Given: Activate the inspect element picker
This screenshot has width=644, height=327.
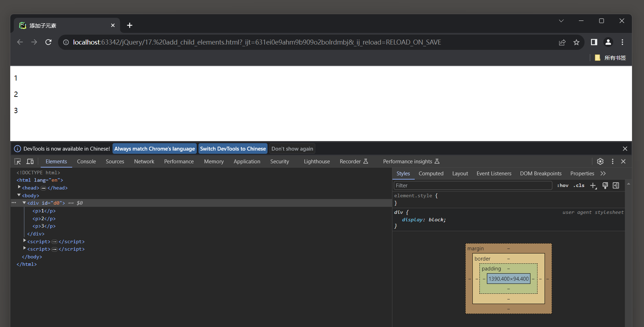Looking at the screenshot, I should coord(18,162).
